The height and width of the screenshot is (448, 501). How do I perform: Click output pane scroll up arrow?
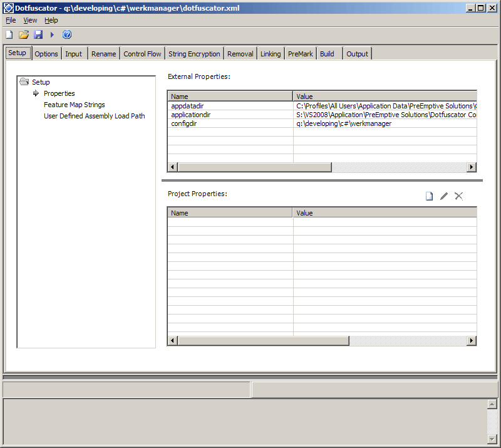tap(492, 405)
